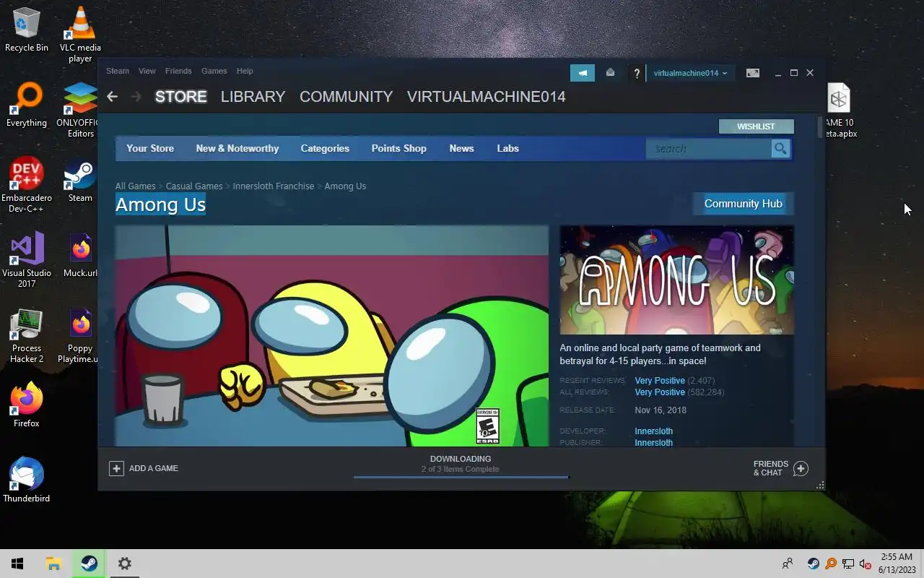Open File Explorer from taskbar

coord(53,564)
